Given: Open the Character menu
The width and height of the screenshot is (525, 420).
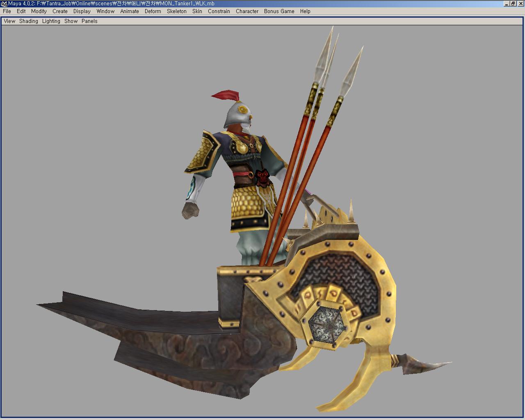Looking at the screenshot, I should coord(247,11).
